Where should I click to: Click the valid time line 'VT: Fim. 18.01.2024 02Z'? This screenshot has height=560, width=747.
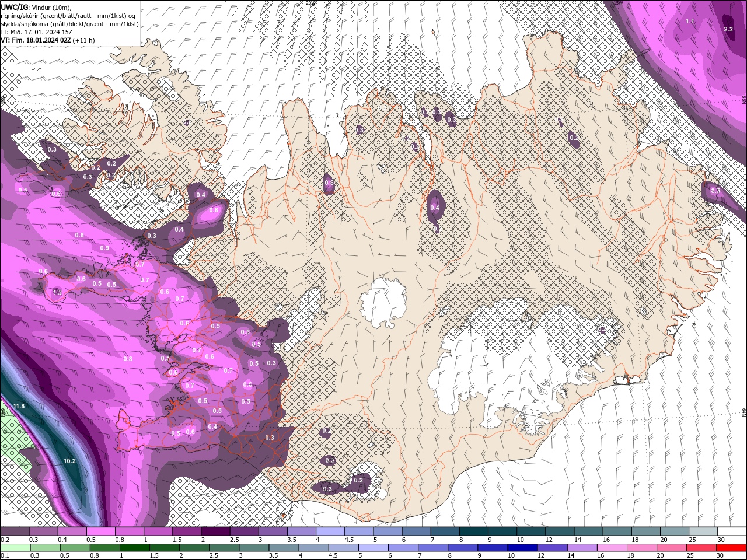pyautogui.click(x=36, y=40)
